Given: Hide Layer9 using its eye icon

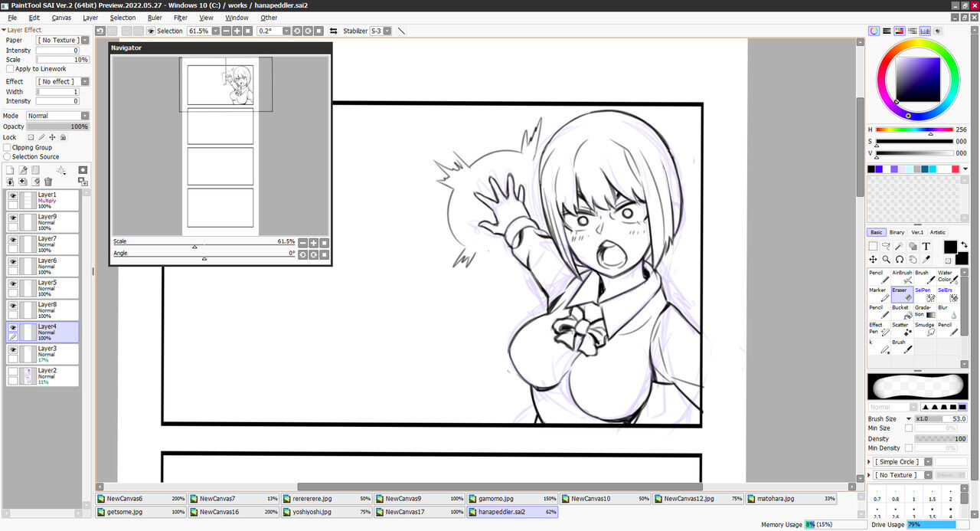Looking at the screenshot, I should pos(13,218).
